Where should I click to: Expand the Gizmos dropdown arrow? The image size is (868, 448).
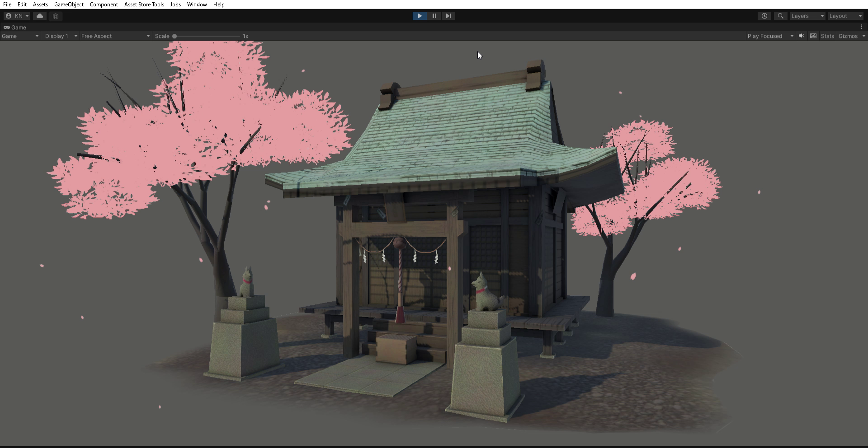point(863,36)
